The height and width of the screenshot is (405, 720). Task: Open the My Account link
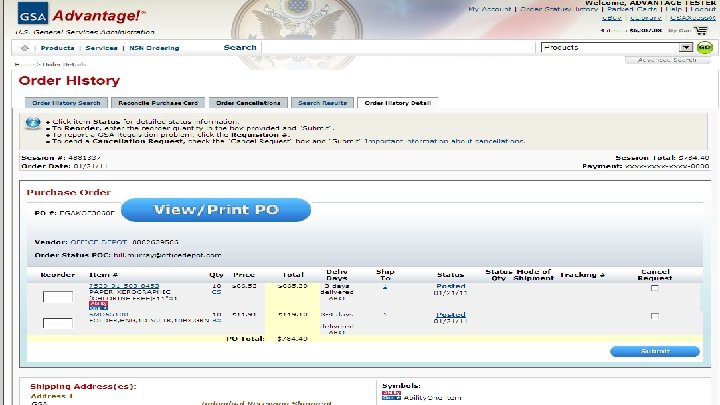tap(489, 9)
